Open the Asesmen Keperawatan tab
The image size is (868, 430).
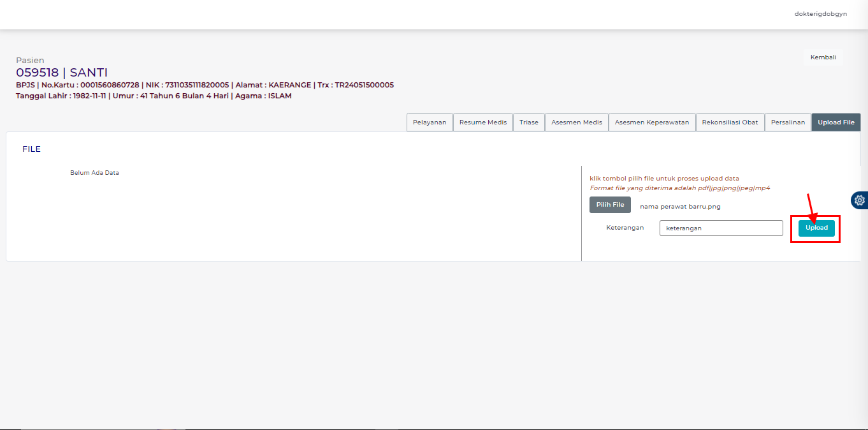(652, 122)
